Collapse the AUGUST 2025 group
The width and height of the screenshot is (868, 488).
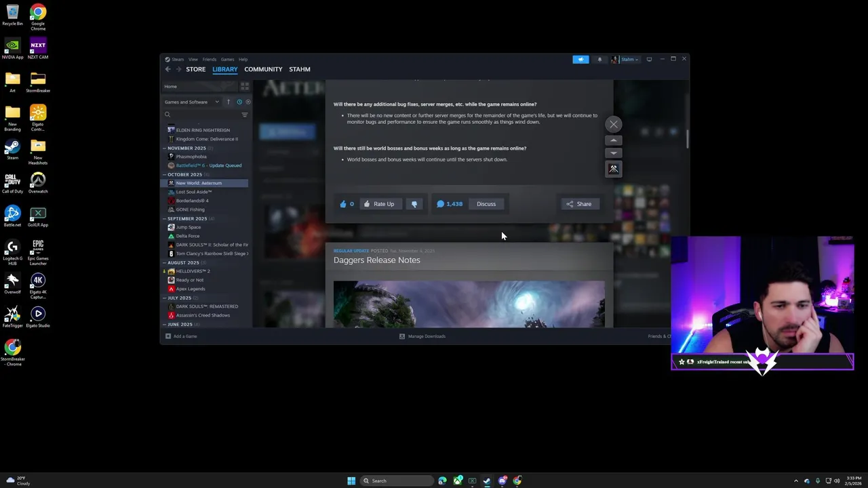click(x=164, y=262)
